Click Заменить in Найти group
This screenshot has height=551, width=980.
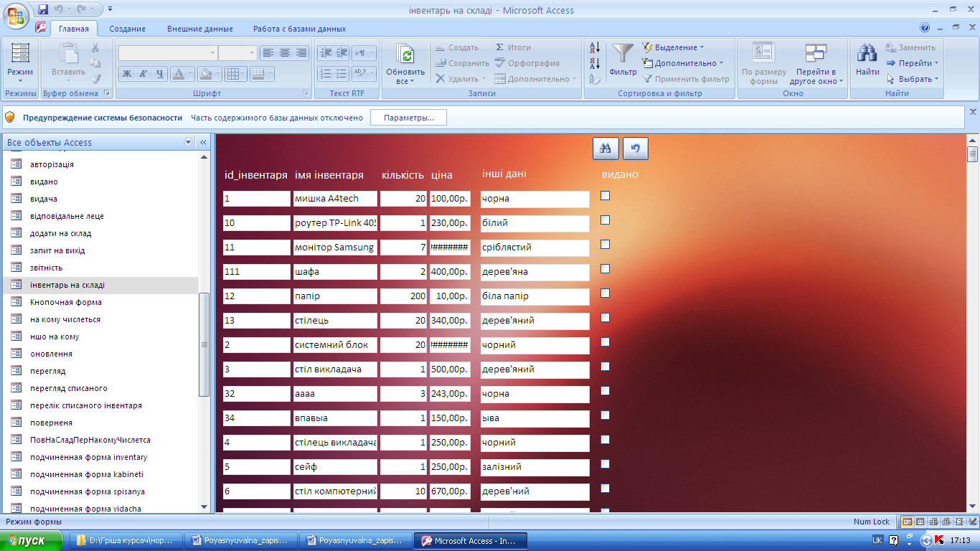pos(910,47)
